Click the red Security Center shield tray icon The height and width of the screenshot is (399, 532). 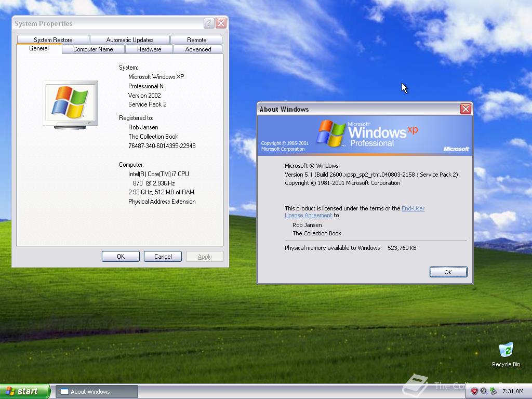tap(474, 391)
